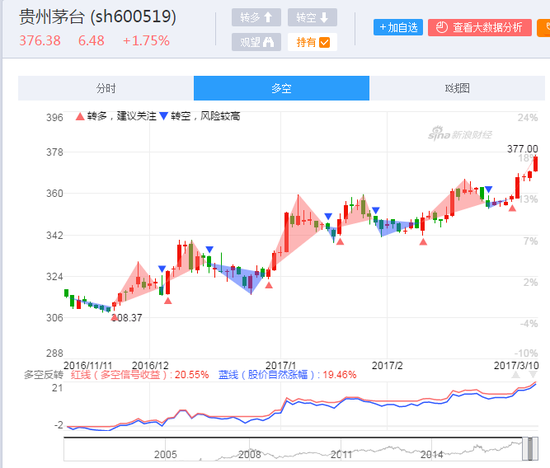Image resolution: width=550 pixels, height=468 pixels.
Task: Click the 2014 label on overview timeline
Action: tap(432, 454)
